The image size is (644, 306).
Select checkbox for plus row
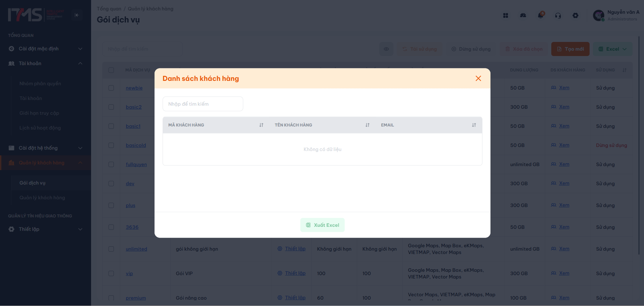(x=111, y=205)
